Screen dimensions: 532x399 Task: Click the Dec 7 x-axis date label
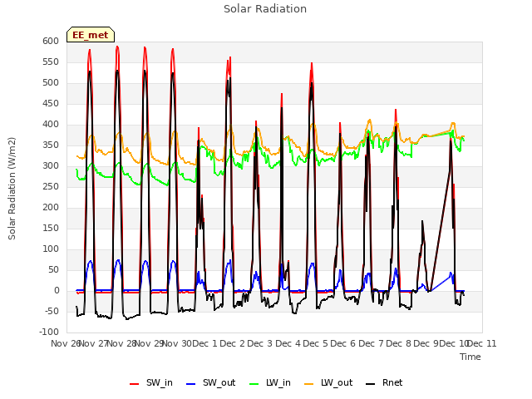[x=372, y=343]
